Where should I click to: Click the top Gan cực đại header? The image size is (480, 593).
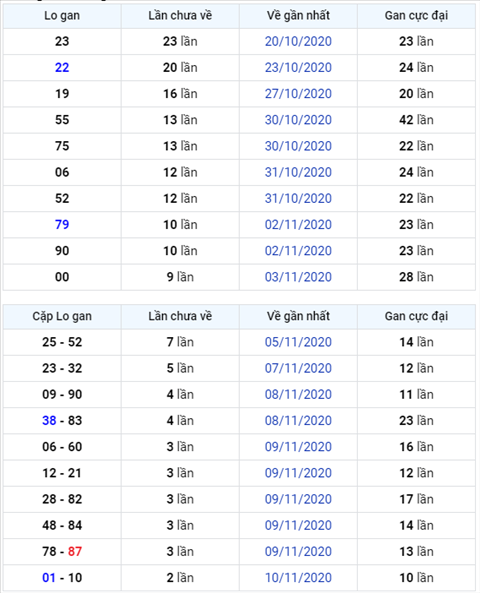pos(416,16)
